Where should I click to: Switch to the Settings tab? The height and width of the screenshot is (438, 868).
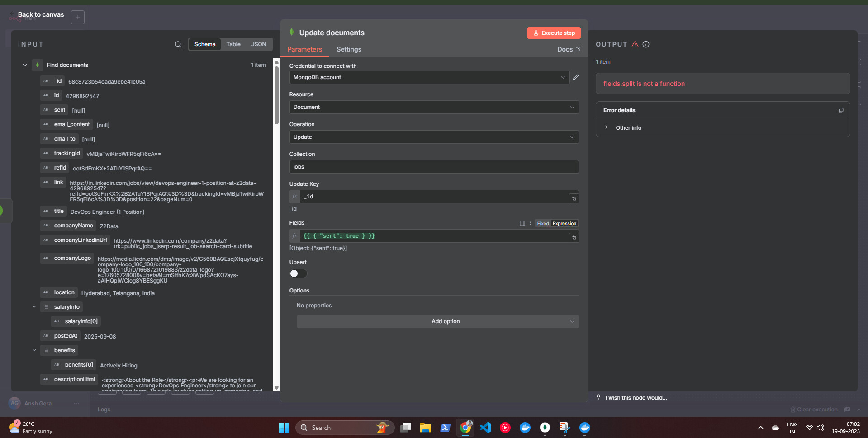(349, 49)
